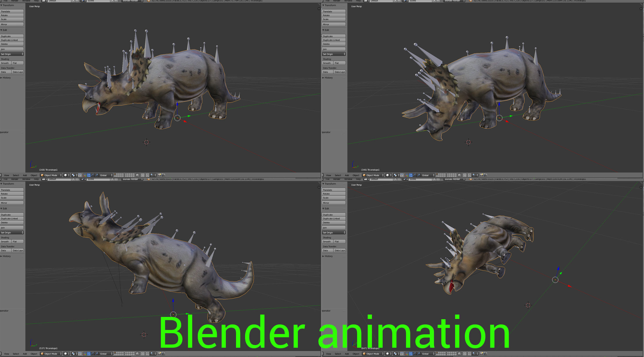Click first scene layer block, frame 168 header
The width and height of the screenshot is (644, 357).
click(119, 175)
